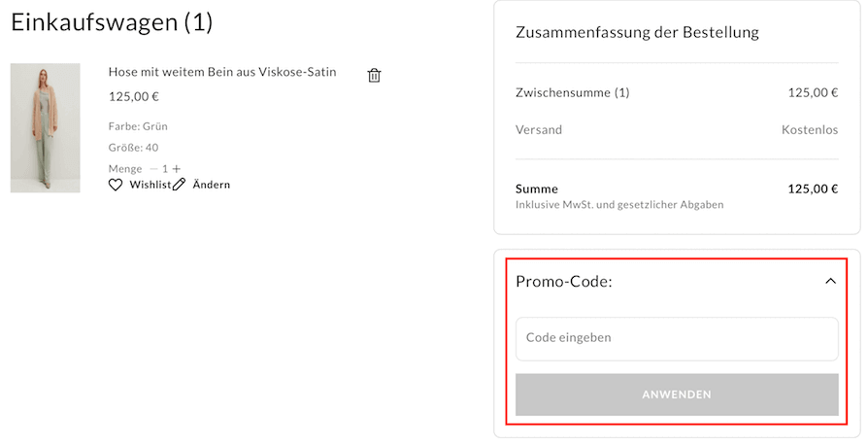Viewport: 868px width, 445px height.
Task: Click the ANWENDEN button
Action: (x=677, y=394)
